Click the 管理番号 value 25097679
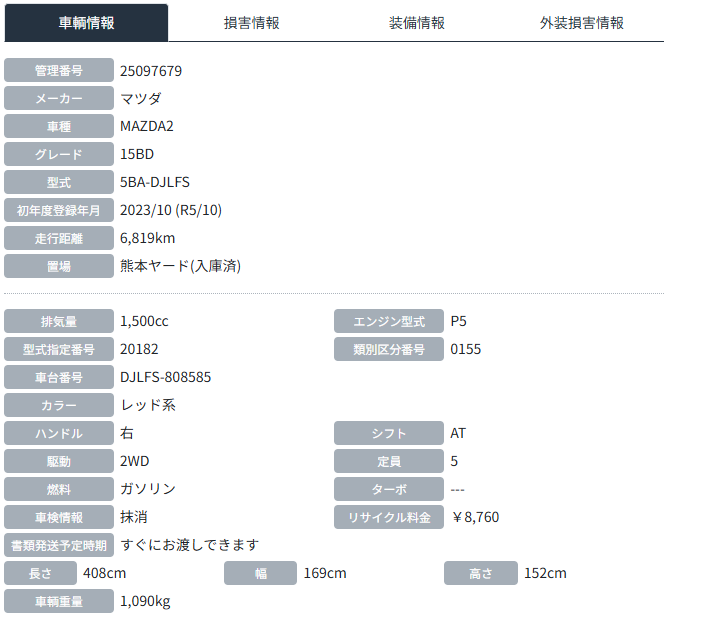The width and height of the screenshot is (715, 628). 151,71
